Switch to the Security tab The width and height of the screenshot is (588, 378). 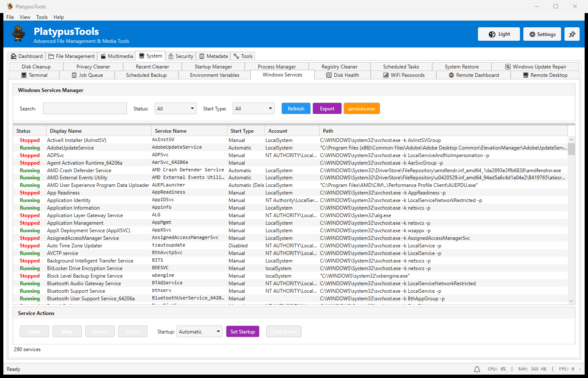[x=181, y=56]
